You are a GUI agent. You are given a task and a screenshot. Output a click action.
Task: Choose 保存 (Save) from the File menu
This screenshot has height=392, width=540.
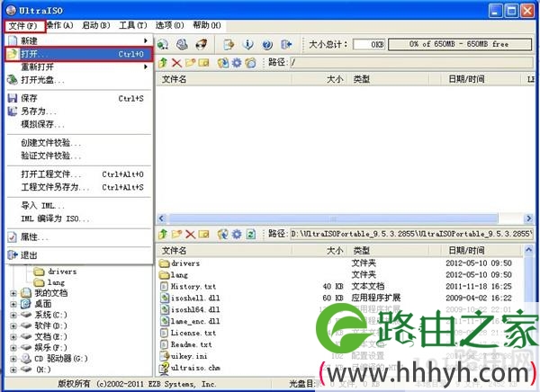79,98
